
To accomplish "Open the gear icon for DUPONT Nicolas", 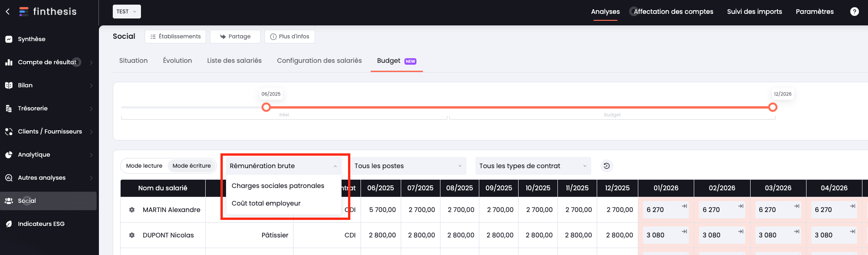I will tap(132, 235).
